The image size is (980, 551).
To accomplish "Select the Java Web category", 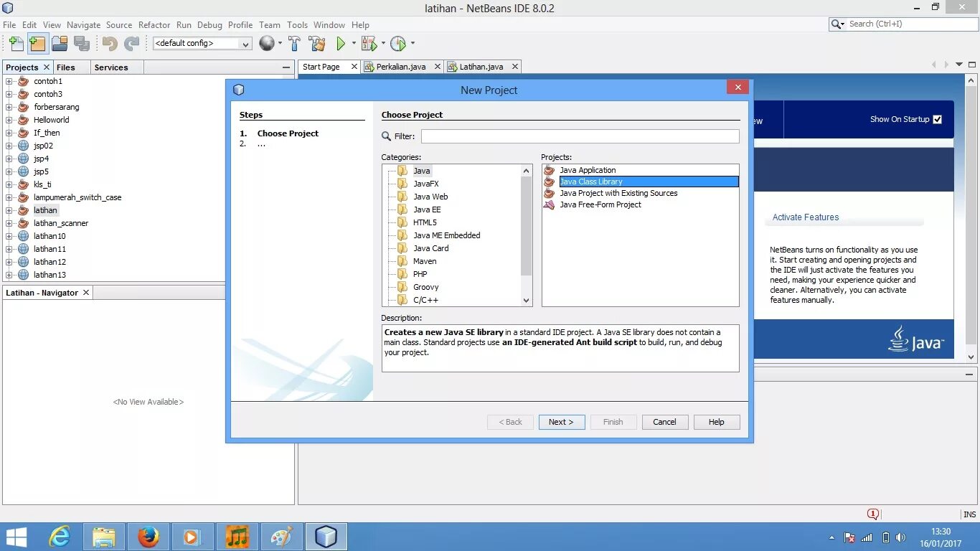I will 430,197.
